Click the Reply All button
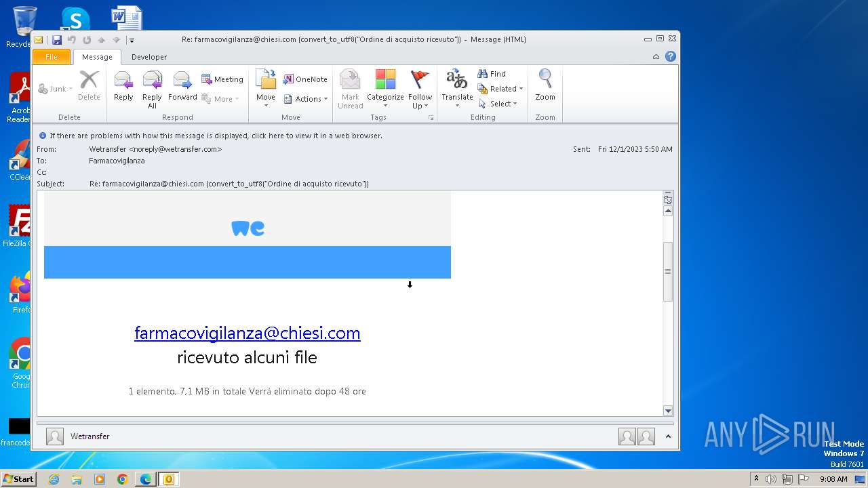 pos(152,89)
